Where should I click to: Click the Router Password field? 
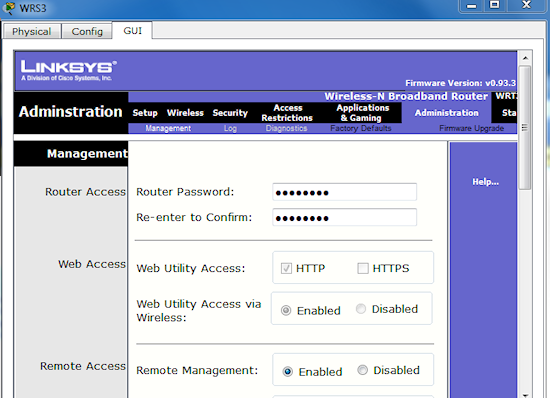pos(344,192)
